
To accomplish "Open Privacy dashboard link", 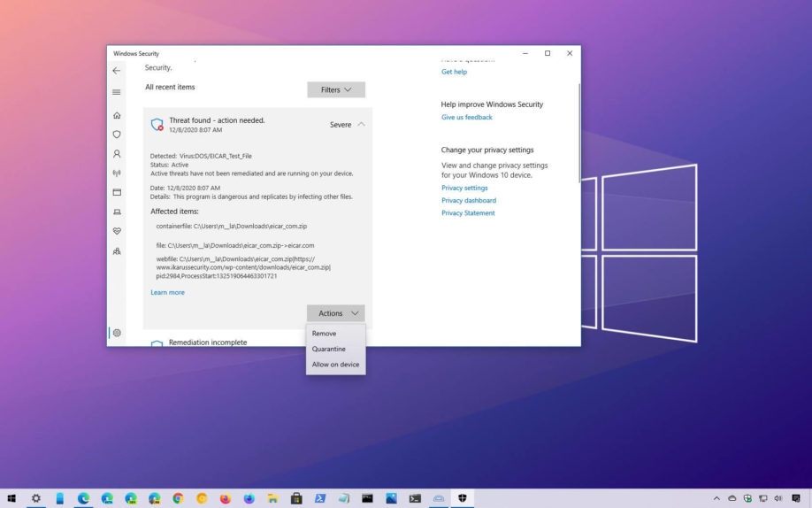I will [x=469, y=200].
